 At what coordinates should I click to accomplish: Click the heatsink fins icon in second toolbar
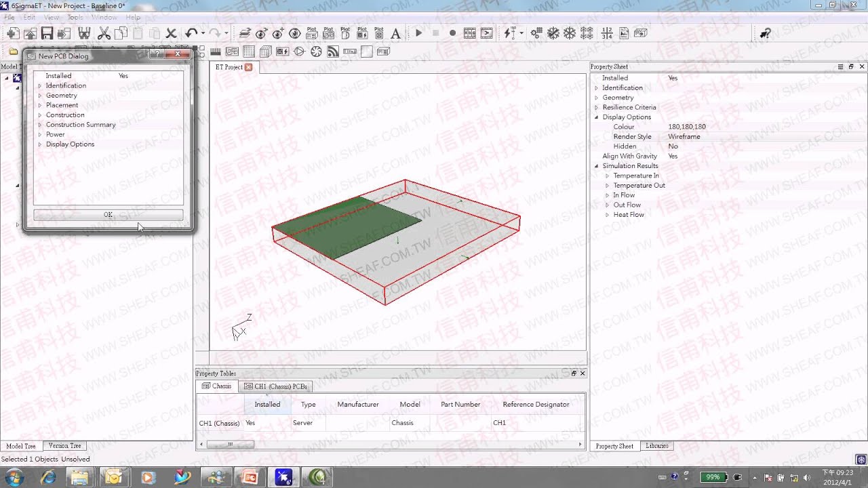click(x=216, y=52)
